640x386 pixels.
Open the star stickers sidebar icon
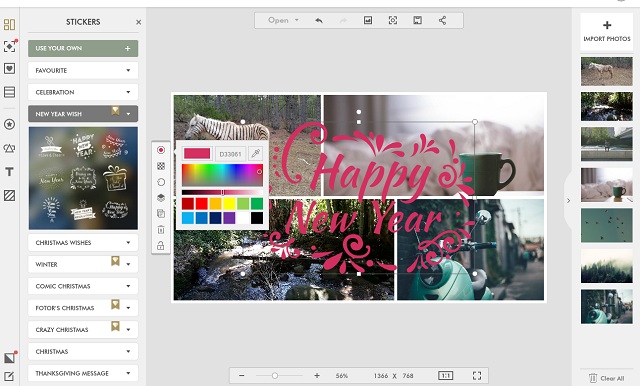pos(9,124)
